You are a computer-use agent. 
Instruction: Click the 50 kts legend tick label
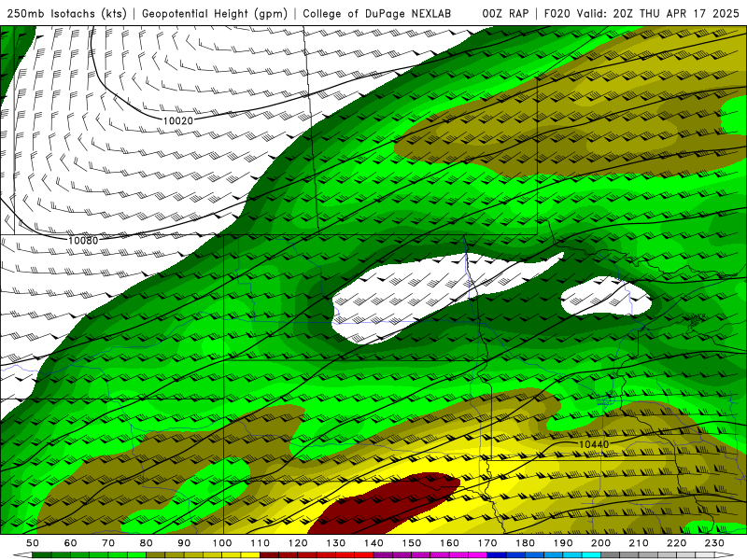(33, 543)
